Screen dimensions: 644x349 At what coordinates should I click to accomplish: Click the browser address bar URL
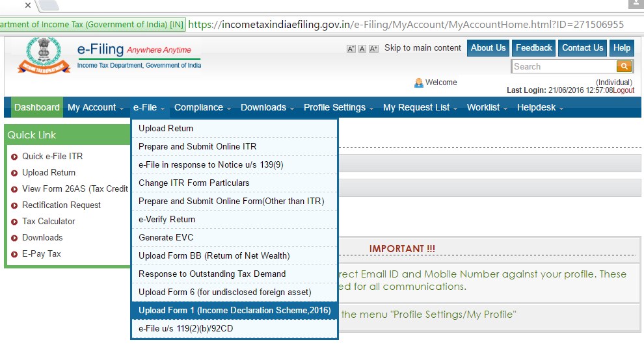pos(406,25)
